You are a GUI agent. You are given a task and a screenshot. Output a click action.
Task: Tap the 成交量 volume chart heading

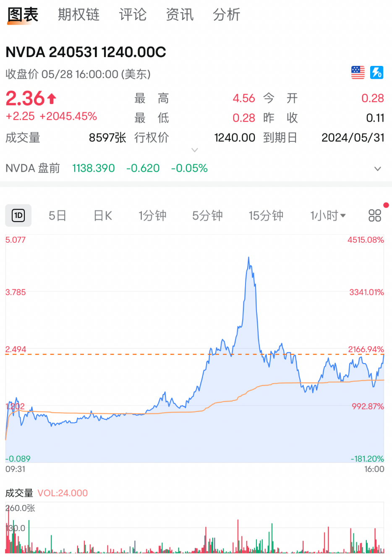pyautogui.click(x=19, y=493)
